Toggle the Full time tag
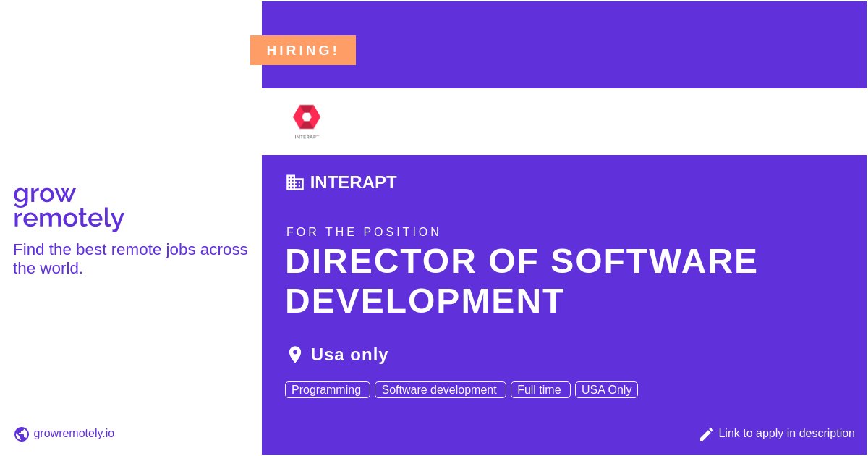Viewport: 868px width, 456px height. coord(540,389)
